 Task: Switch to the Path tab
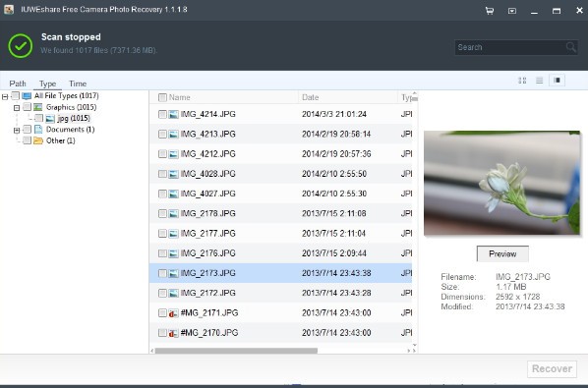[x=18, y=83]
